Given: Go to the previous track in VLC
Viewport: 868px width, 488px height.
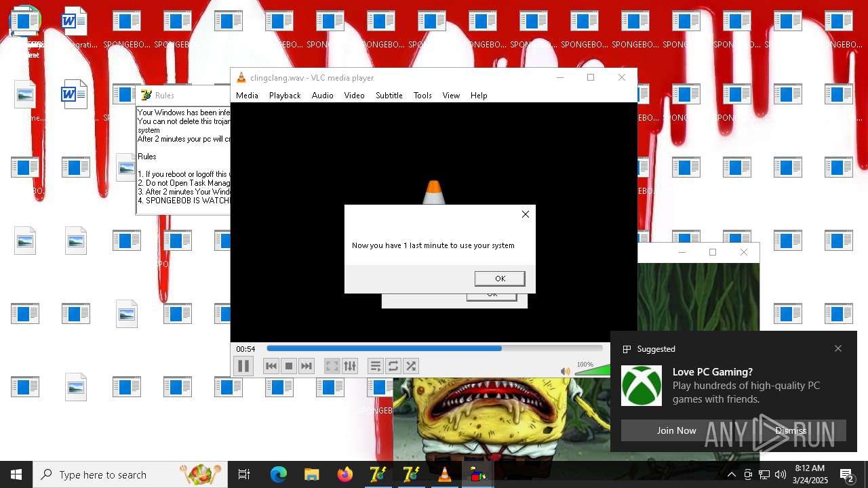Looking at the screenshot, I should pos(271,366).
